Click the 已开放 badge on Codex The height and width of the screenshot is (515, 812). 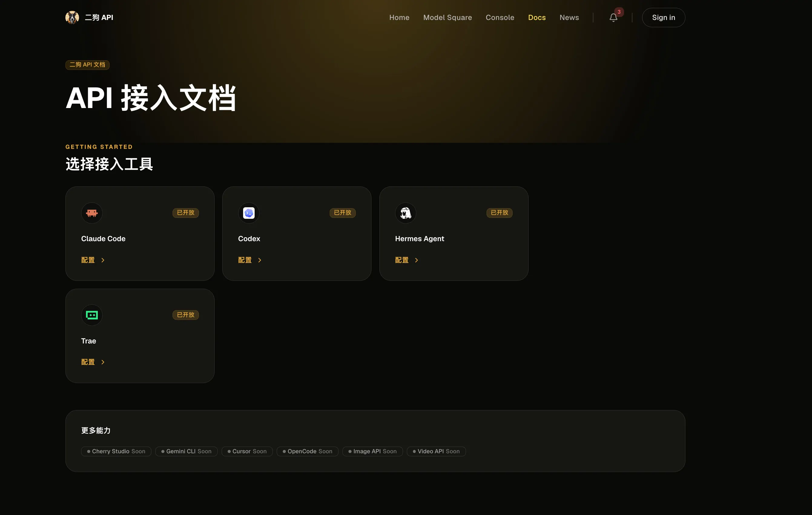(x=343, y=213)
